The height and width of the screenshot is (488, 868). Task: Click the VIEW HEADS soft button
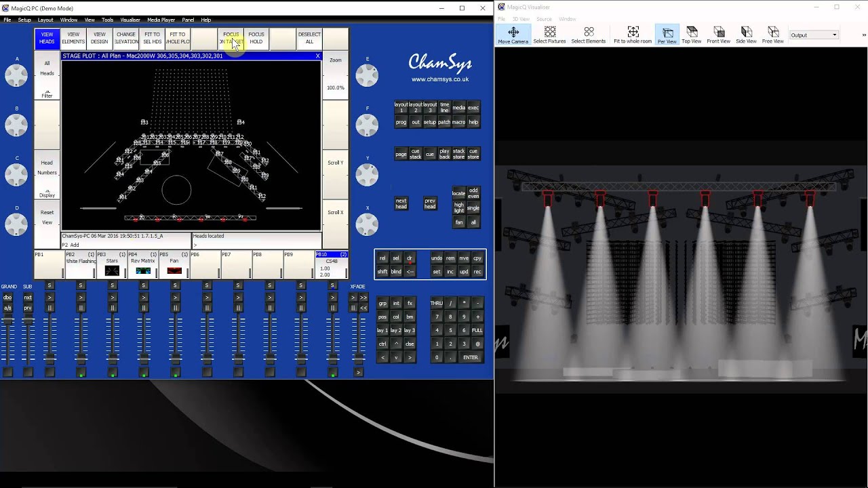(x=47, y=38)
